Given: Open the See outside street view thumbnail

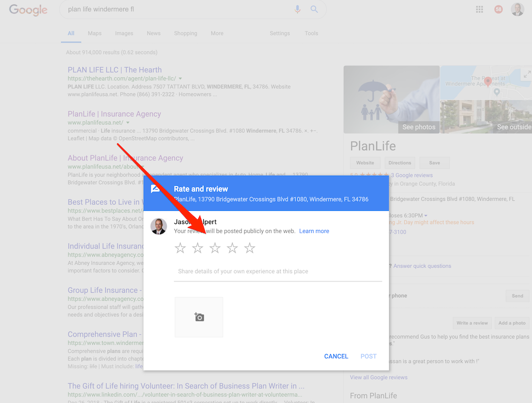Looking at the screenshot, I should [486, 117].
